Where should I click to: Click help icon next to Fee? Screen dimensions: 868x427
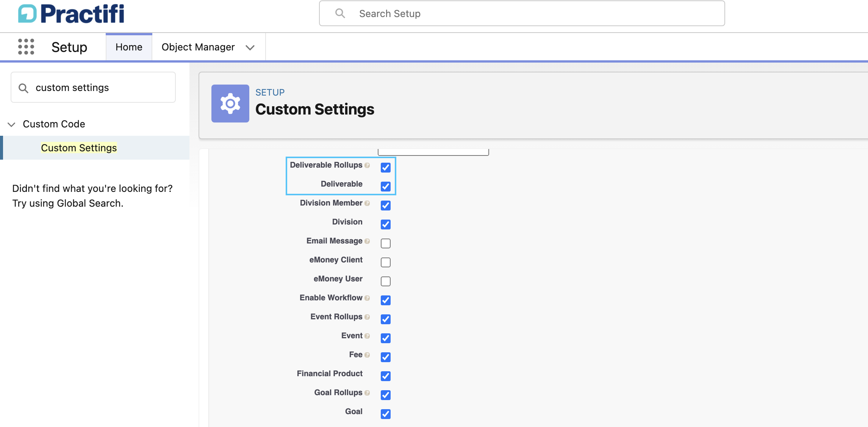point(367,355)
